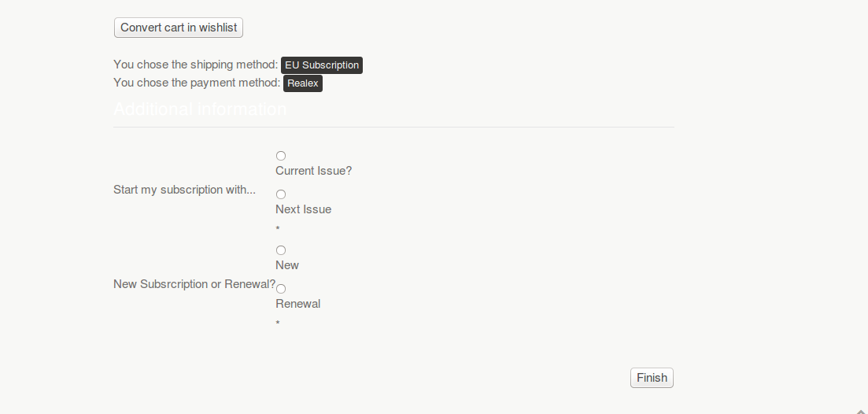The height and width of the screenshot is (414, 868).
Task: Click the Realex payment method badge
Action: [x=303, y=83]
